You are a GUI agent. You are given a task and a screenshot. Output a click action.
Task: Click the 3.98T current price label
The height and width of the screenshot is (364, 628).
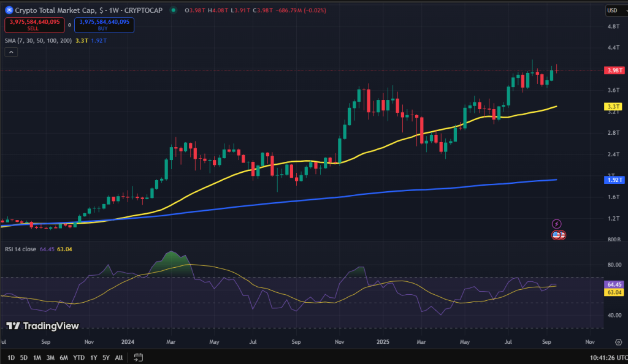pyautogui.click(x=615, y=70)
